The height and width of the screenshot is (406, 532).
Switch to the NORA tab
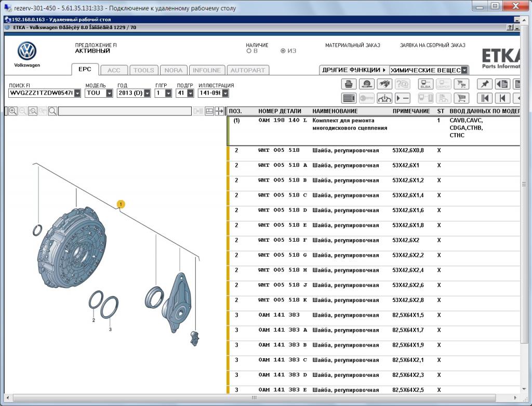pos(174,70)
